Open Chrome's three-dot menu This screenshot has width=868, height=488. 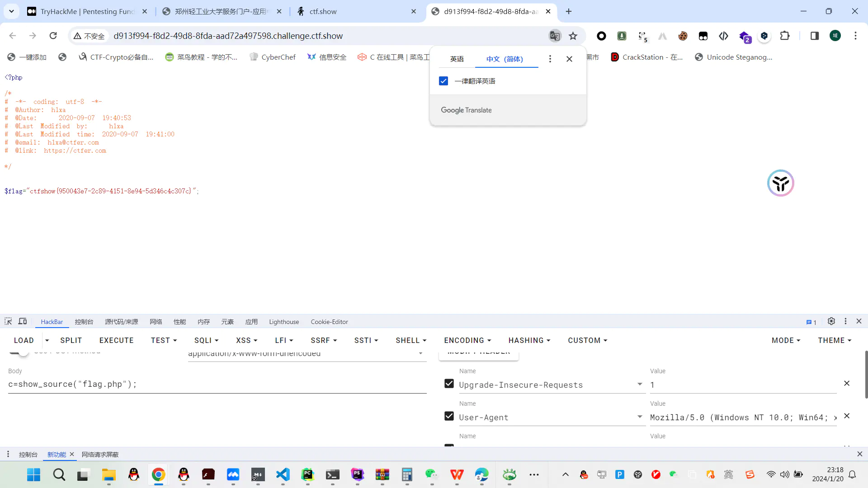click(855, 36)
